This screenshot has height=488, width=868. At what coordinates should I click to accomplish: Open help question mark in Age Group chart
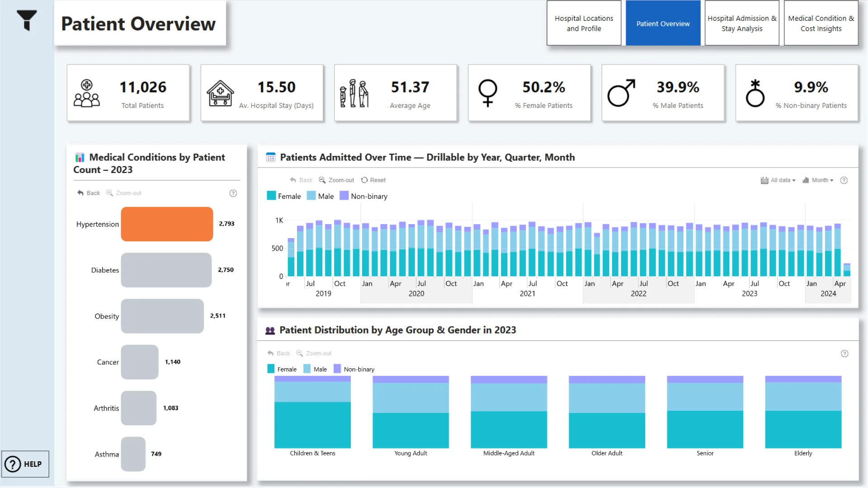844,354
